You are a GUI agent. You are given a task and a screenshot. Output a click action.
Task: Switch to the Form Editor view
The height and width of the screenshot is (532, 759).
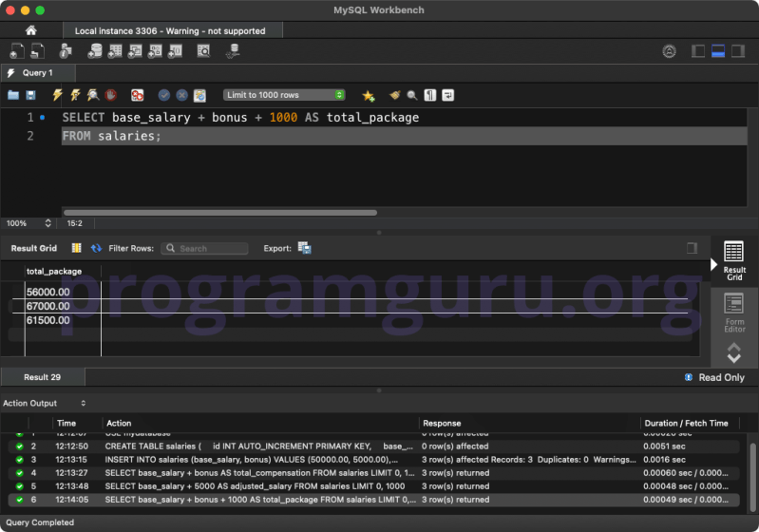[734, 313]
